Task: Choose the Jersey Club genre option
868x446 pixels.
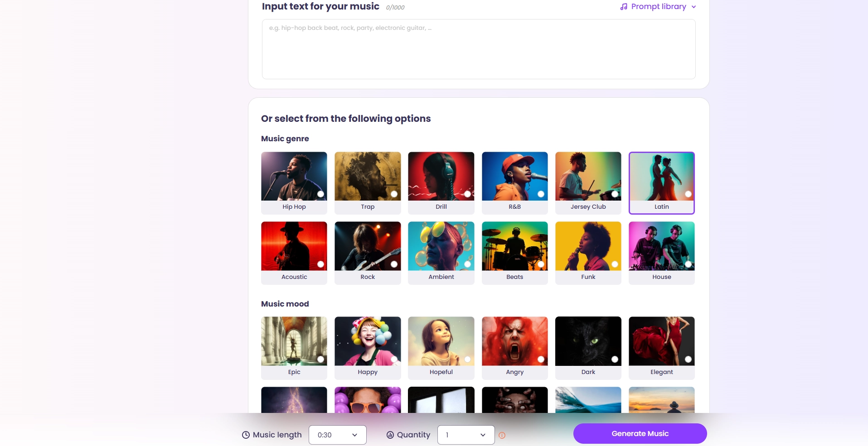Action: (x=588, y=183)
